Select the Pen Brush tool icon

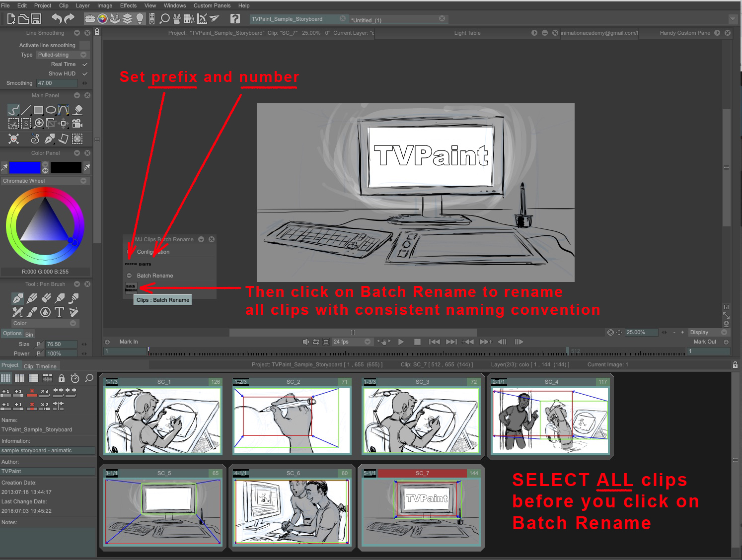[x=17, y=298]
